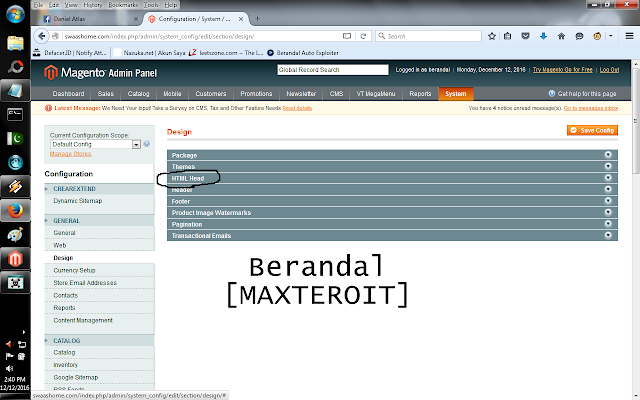The height and width of the screenshot is (400, 640).
Task: Expand the HTML Head section
Action: click(x=392, y=178)
